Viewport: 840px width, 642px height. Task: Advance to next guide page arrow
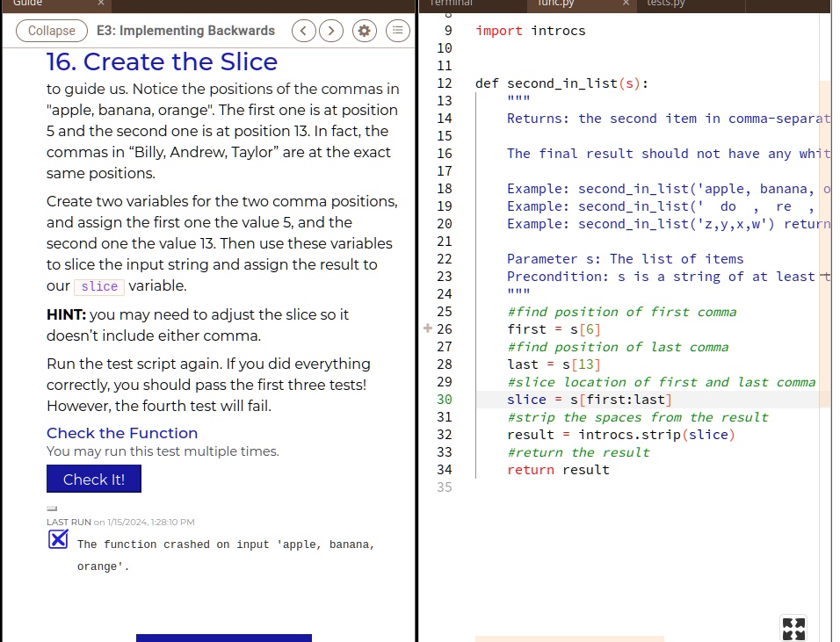click(331, 30)
